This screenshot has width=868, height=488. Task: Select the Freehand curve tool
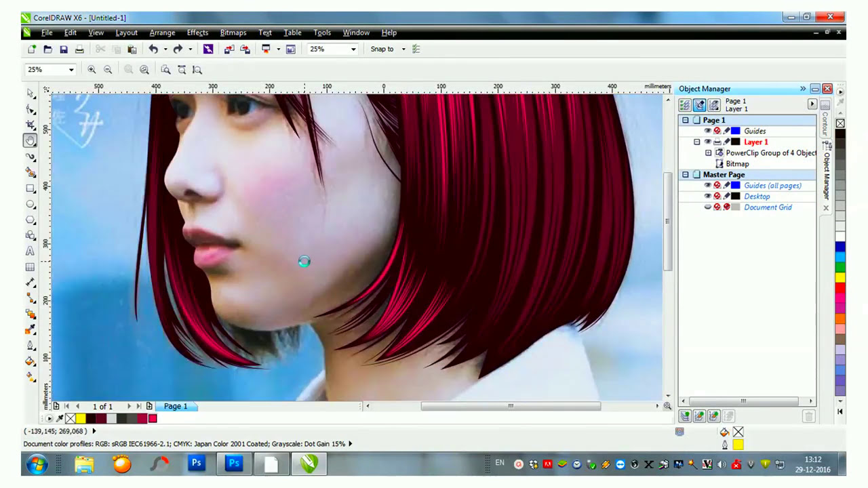[31, 157]
